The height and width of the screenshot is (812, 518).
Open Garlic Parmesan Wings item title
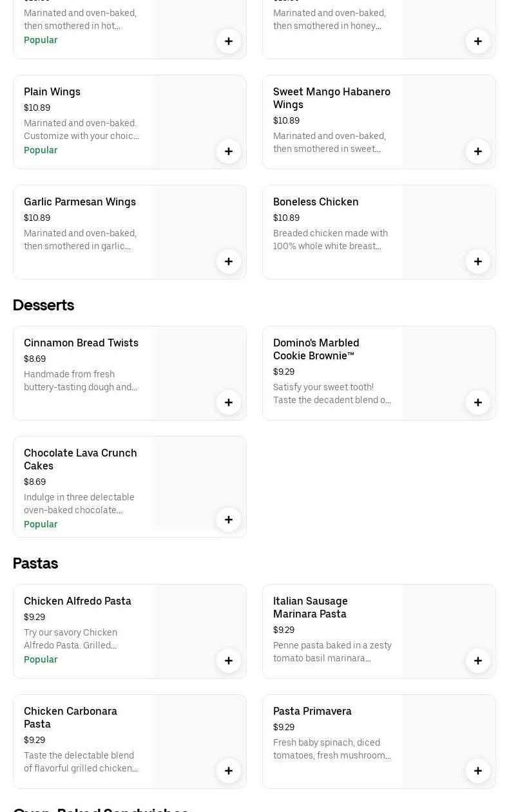point(80,202)
